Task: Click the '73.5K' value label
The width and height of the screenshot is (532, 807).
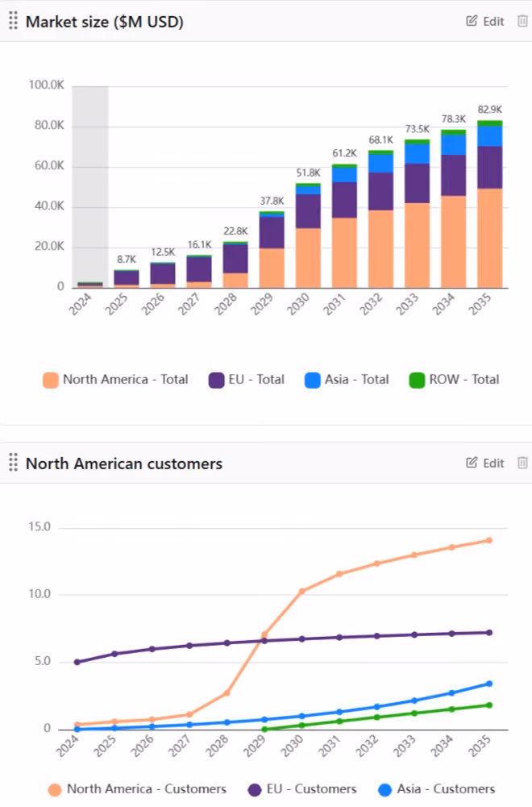Action: point(417,129)
